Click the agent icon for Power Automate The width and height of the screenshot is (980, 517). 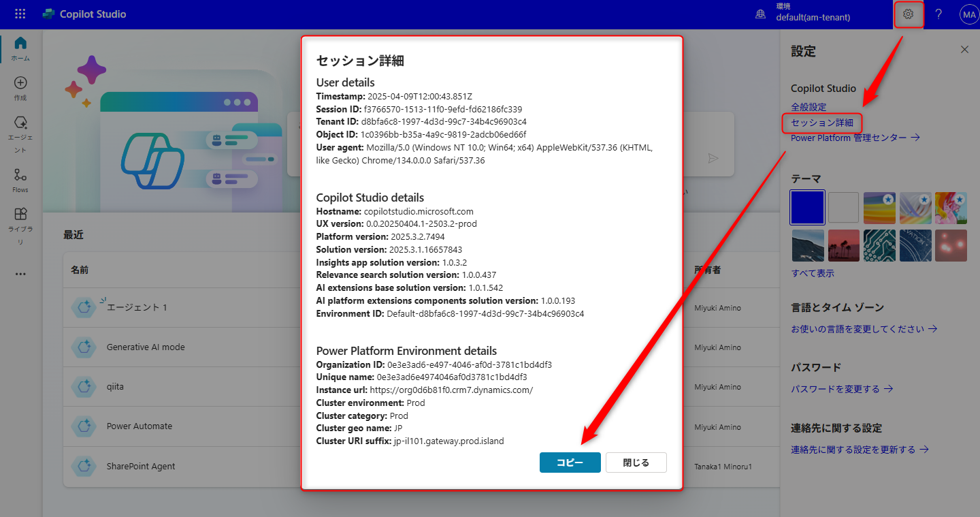pyautogui.click(x=84, y=426)
